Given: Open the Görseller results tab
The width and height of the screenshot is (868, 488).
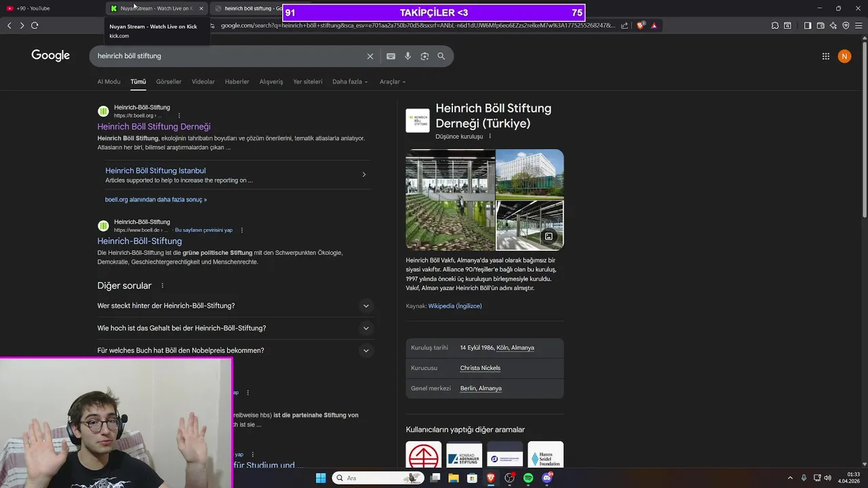Looking at the screenshot, I should click(169, 82).
